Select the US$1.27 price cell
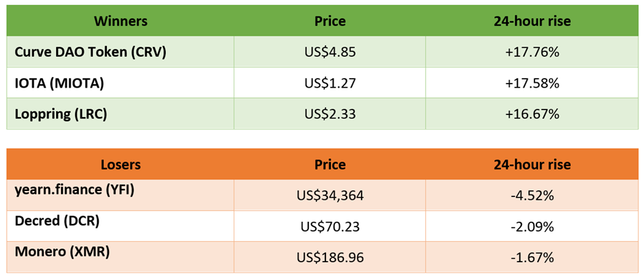644x280 pixels. click(330, 83)
